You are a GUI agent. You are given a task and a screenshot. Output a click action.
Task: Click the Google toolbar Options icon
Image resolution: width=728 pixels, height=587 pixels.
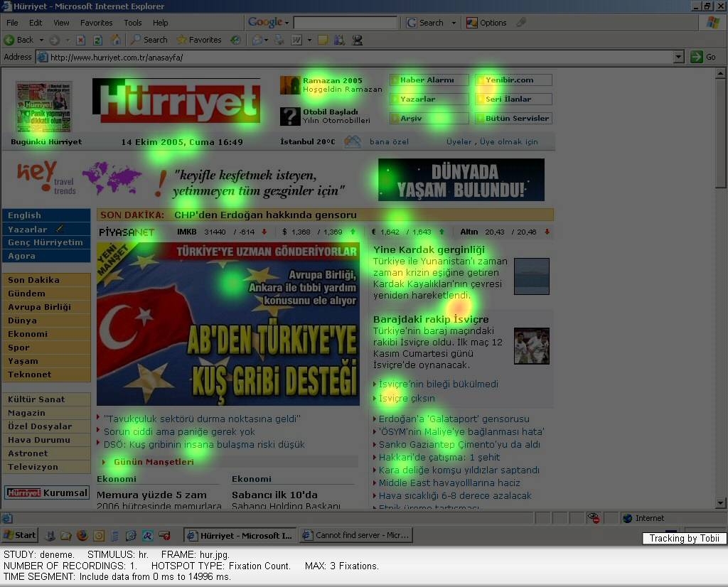pyautogui.click(x=472, y=23)
